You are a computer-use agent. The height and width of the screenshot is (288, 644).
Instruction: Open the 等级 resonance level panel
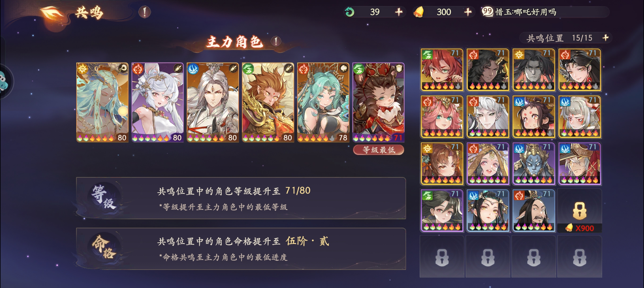point(241,198)
